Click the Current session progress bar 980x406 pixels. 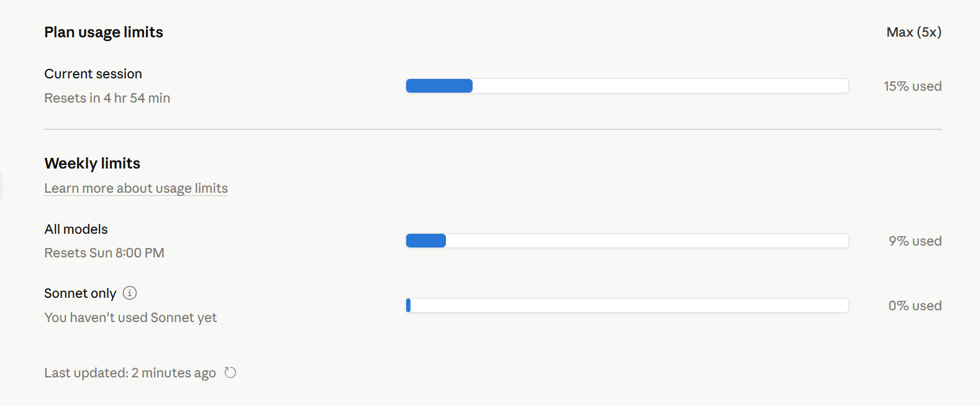click(x=627, y=86)
